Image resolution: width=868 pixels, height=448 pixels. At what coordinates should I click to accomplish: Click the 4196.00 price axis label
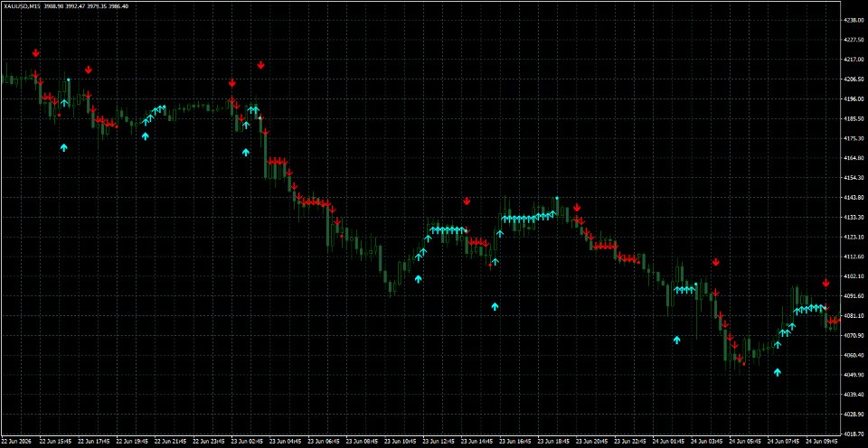point(853,99)
